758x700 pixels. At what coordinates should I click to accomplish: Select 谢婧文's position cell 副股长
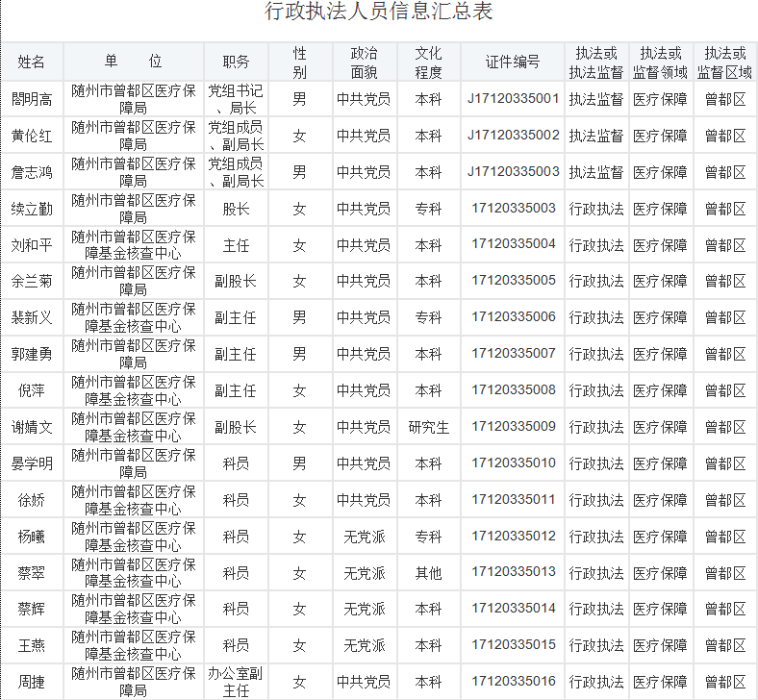pyautogui.click(x=236, y=428)
